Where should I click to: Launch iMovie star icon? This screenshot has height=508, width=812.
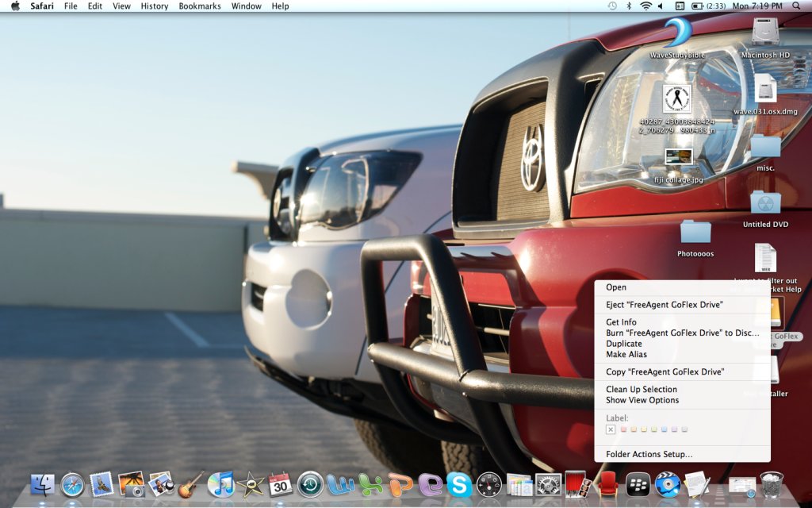(x=251, y=485)
